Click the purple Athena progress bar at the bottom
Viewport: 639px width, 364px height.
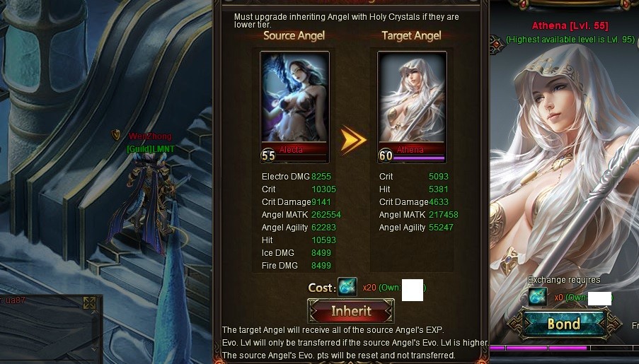pos(564,348)
